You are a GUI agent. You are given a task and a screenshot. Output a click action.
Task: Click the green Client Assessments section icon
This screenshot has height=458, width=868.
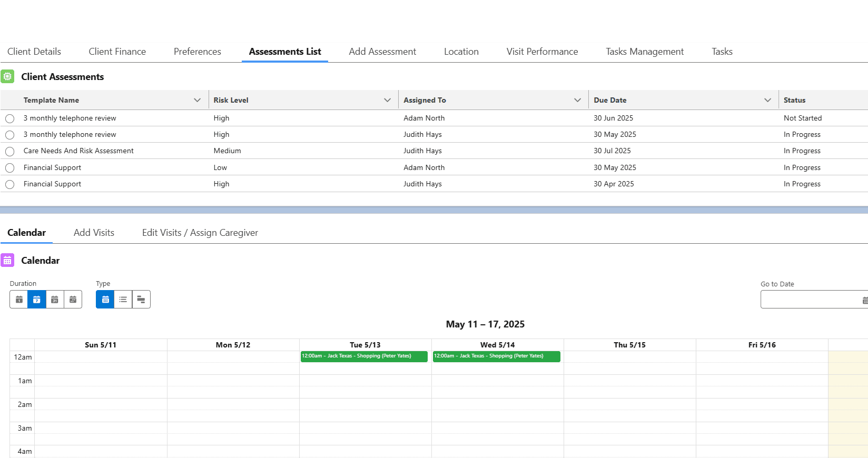click(7, 76)
